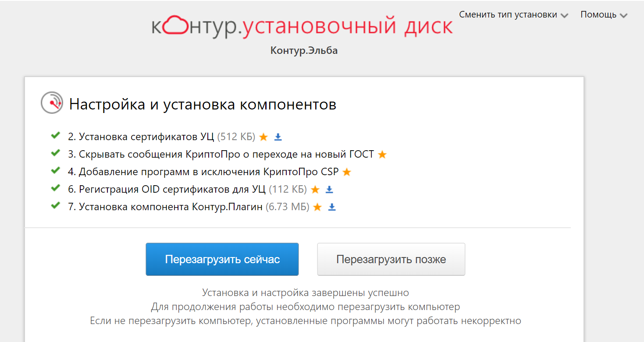Click the (112 КБ) size label
Image resolution: width=644 pixels, height=342 pixels.
(x=288, y=189)
